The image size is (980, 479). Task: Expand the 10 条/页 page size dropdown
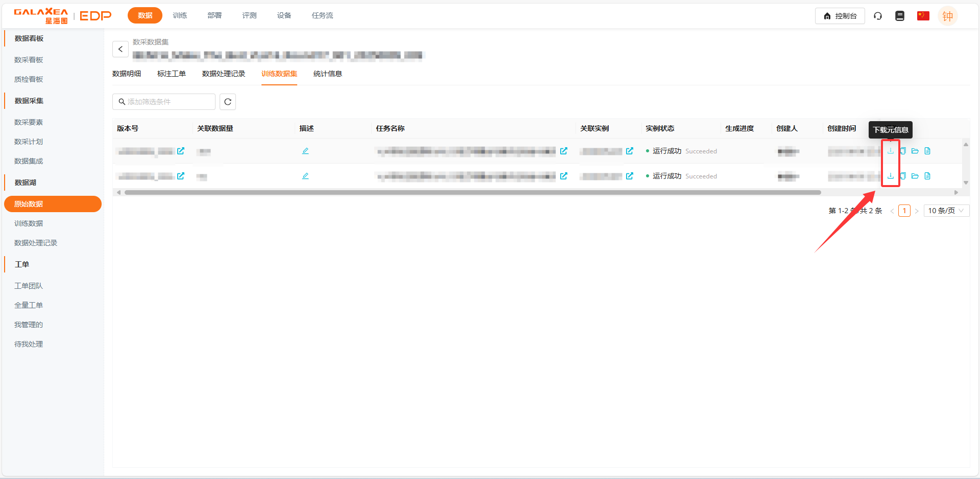tap(946, 211)
